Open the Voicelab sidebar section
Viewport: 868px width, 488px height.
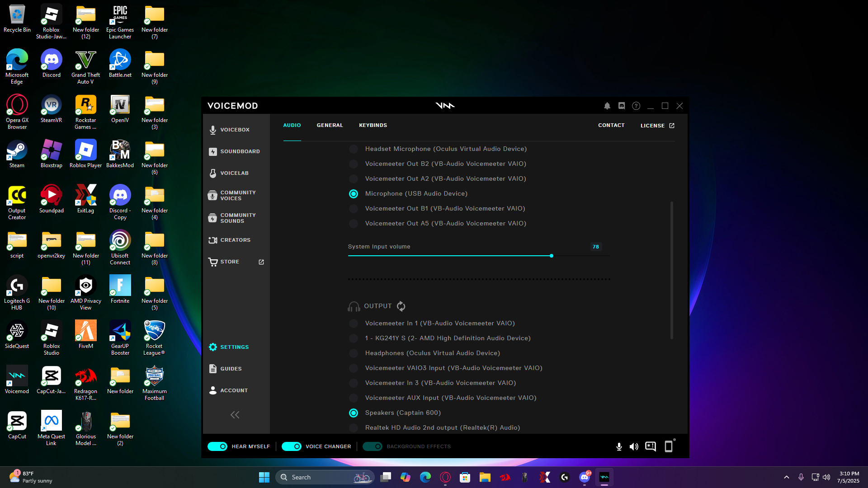coord(234,173)
